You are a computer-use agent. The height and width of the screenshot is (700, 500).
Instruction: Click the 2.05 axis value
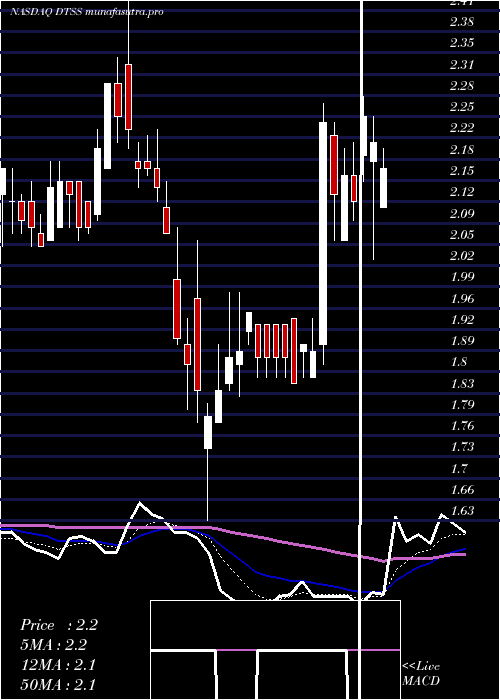pos(462,234)
